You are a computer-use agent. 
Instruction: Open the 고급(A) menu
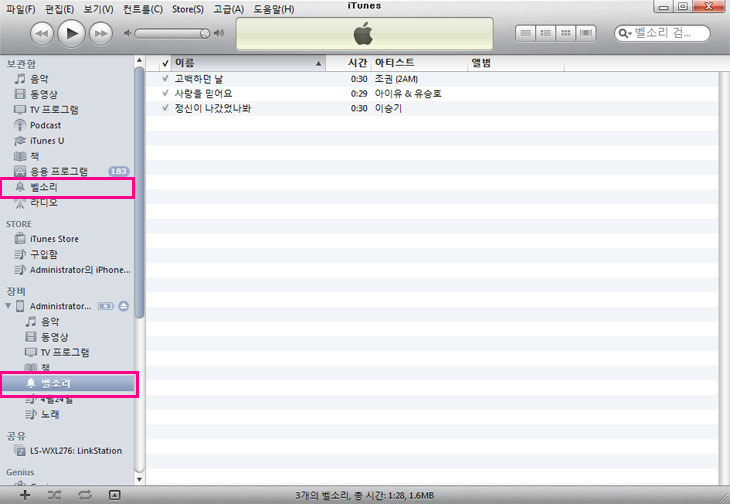229,9
